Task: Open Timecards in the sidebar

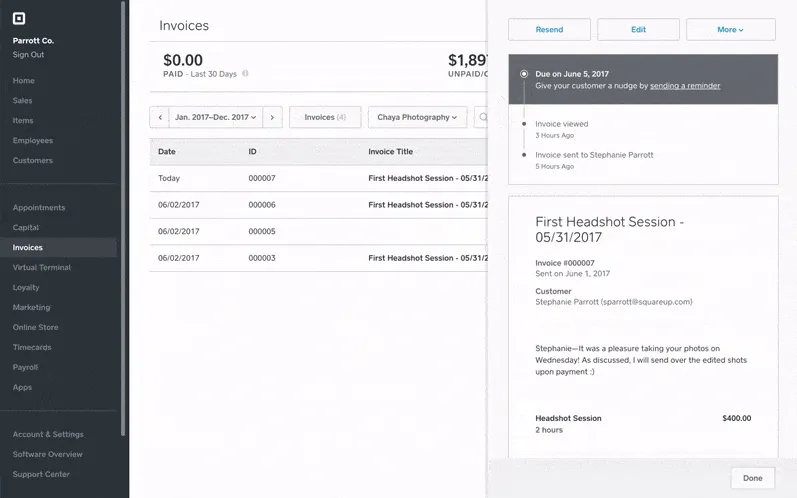Action: (x=32, y=347)
